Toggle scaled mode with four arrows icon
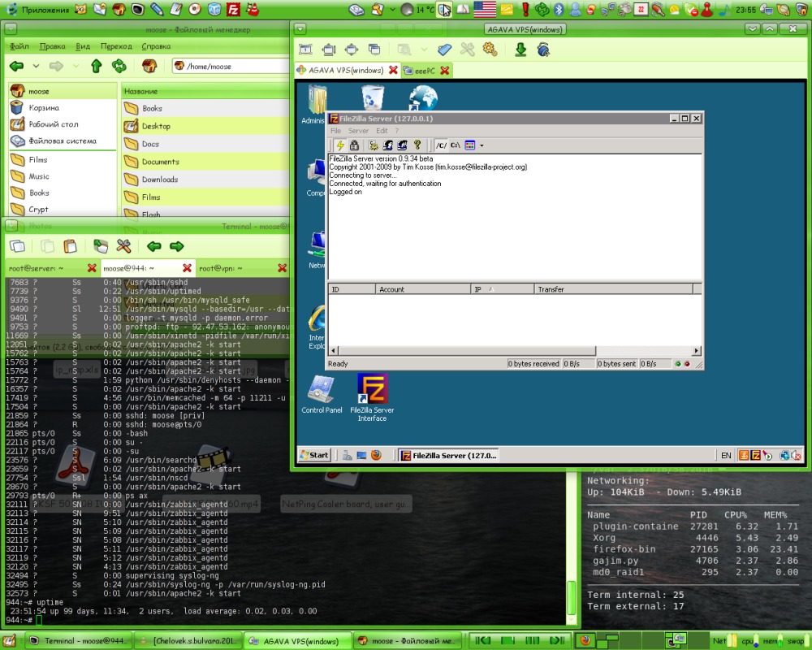Viewport: 812px width, 650px height. (x=351, y=50)
